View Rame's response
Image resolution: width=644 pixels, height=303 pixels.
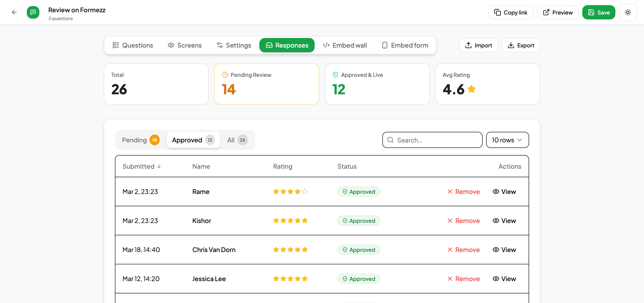(x=504, y=191)
